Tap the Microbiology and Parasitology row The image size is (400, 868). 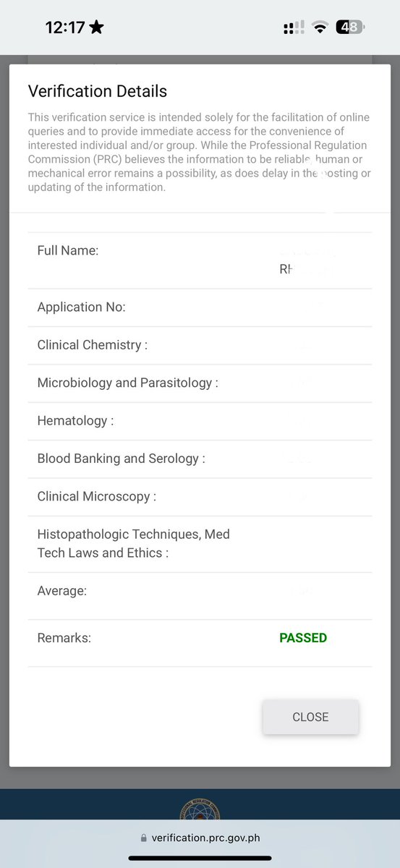[200, 383]
